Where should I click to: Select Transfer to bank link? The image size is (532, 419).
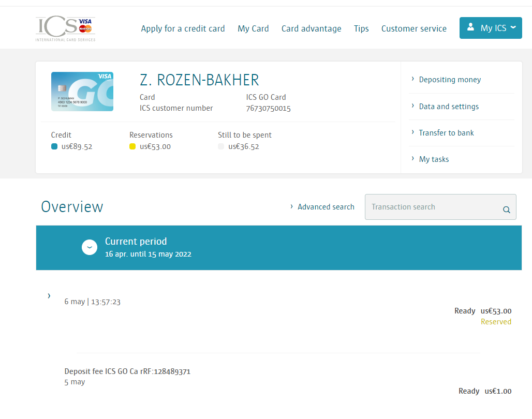(x=446, y=132)
